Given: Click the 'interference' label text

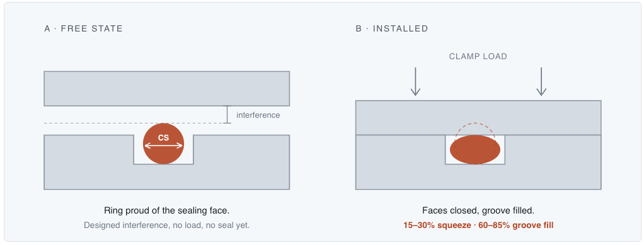Looking at the screenshot, I should 258,115.
